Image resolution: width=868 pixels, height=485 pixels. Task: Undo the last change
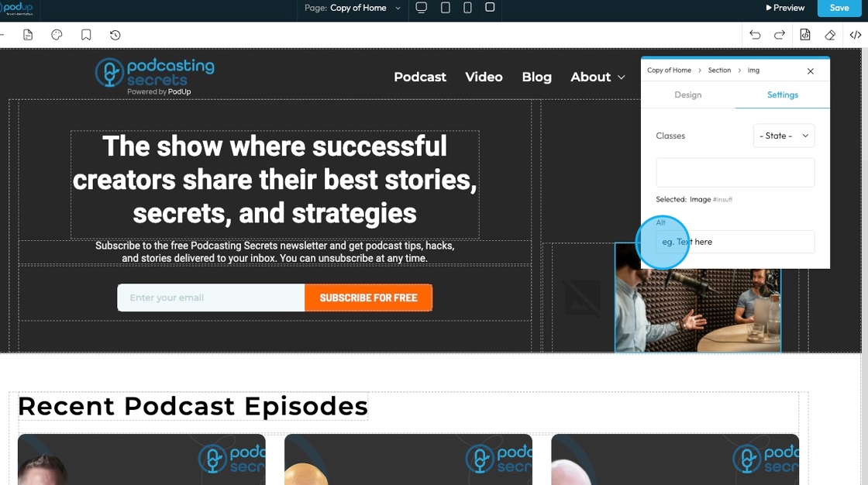coord(755,35)
